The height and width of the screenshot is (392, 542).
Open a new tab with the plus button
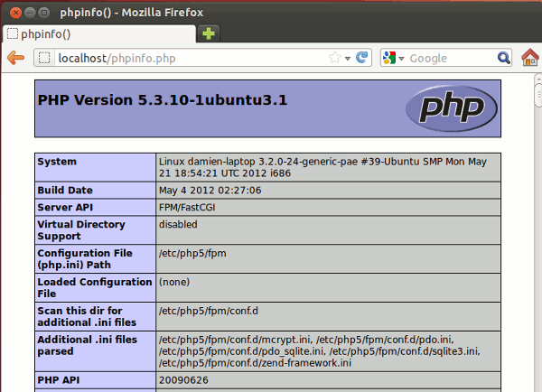point(209,33)
